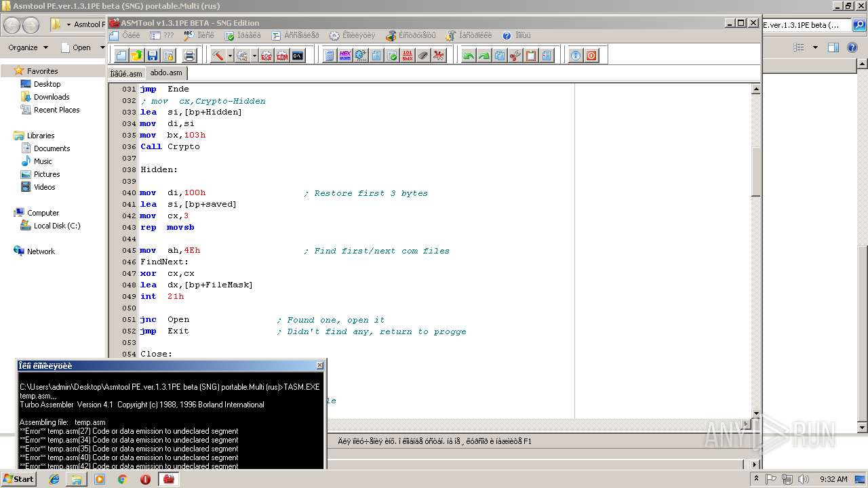The height and width of the screenshot is (488, 868).
Task: Open the menu with gear icon in menubar
Action: [x=351, y=35]
